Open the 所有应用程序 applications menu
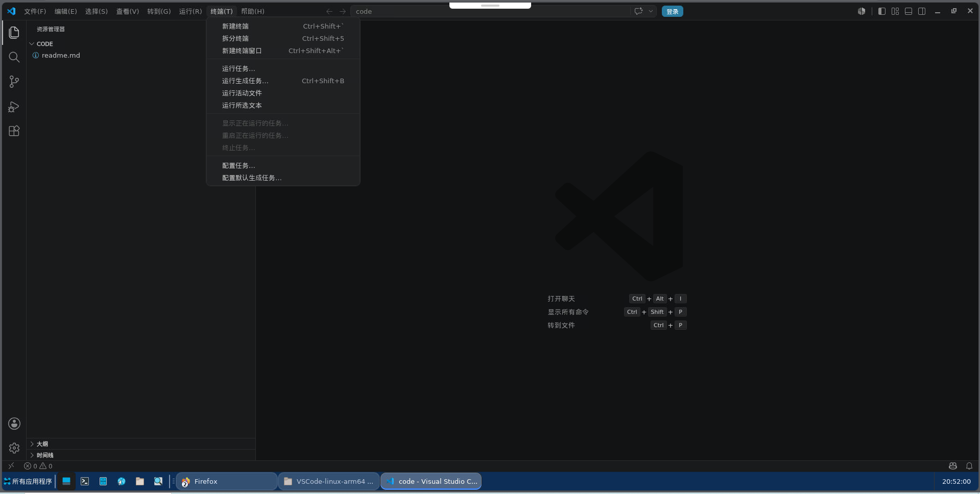980x494 pixels. pyautogui.click(x=28, y=481)
